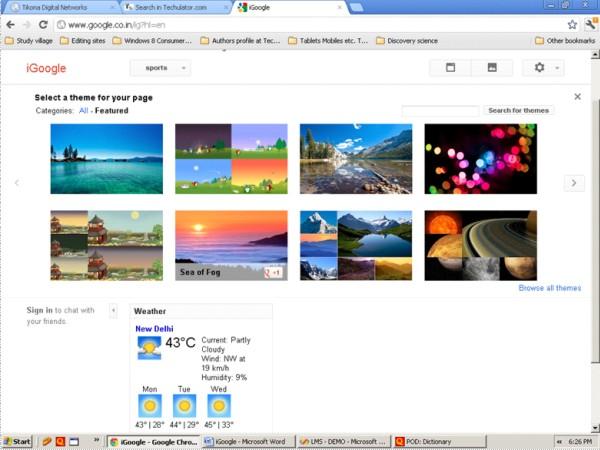Open a new tab with the plus button
The image size is (600, 450).
[x=356, y=7]
